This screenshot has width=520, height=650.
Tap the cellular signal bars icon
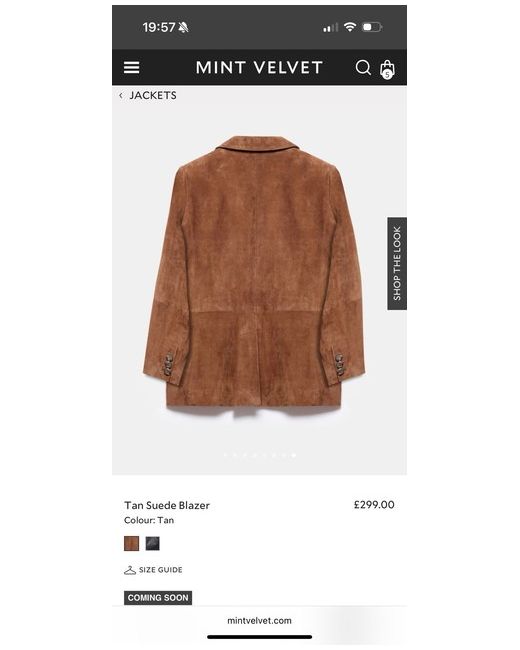click(x=330, y=28)
